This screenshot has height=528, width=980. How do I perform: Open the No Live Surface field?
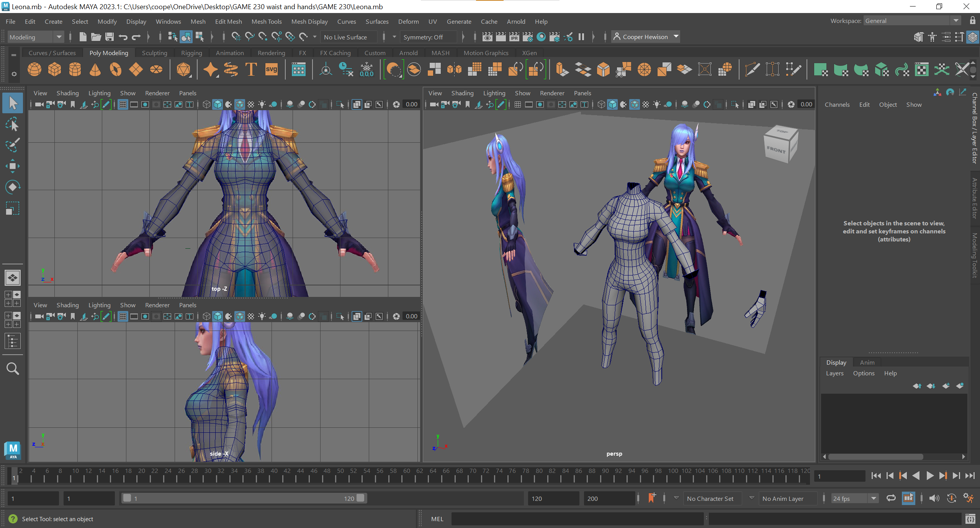click(348, 37)
